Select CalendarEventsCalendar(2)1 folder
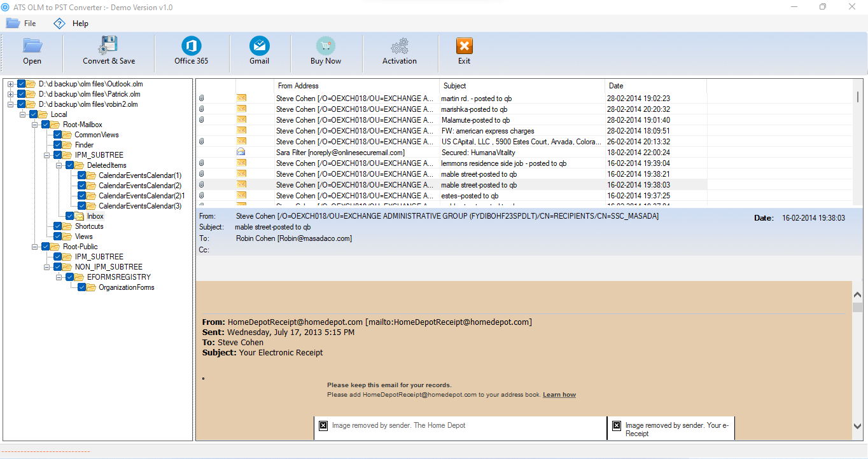The width and height of the screenshot is (868, 459). 142,196
